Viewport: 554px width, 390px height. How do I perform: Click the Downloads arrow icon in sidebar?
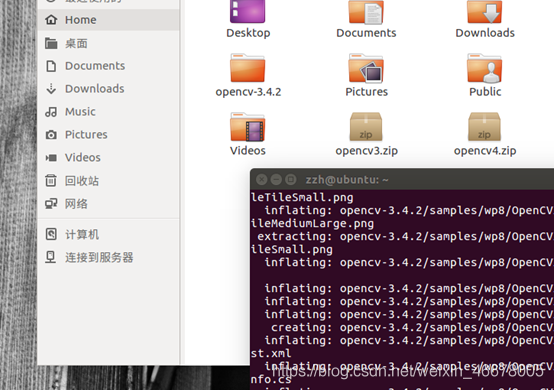[51, 89]
